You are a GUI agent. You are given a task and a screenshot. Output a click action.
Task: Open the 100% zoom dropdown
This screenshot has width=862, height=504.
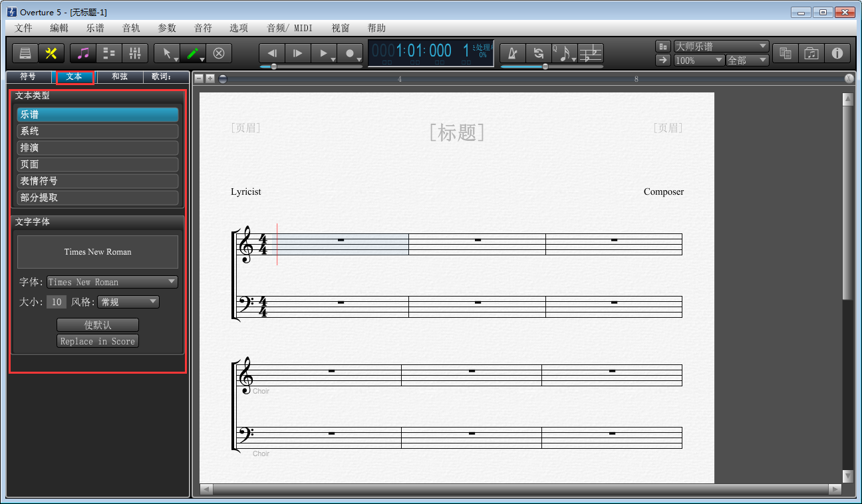(x=699, y=61)
